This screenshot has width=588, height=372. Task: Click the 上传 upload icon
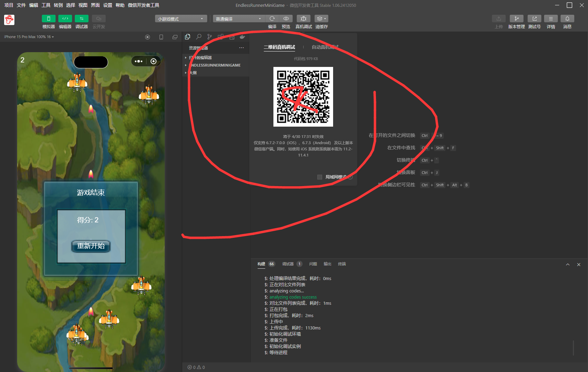tap(499, 19)
